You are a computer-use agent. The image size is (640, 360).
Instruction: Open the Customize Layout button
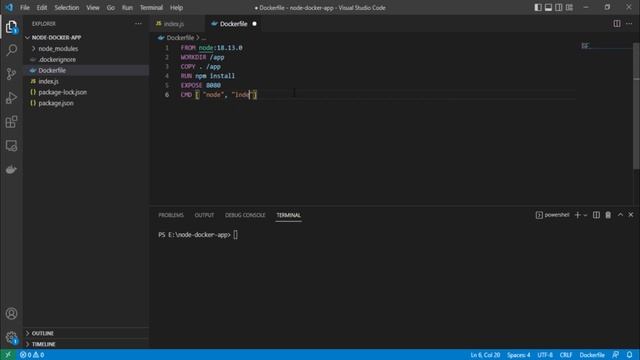[569, 7]
